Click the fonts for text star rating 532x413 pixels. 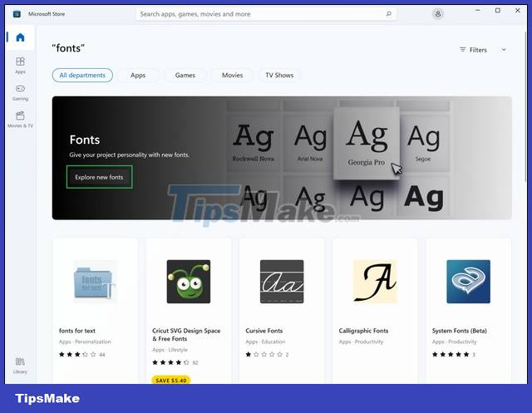pyautogui.click(x=77, y=354)
